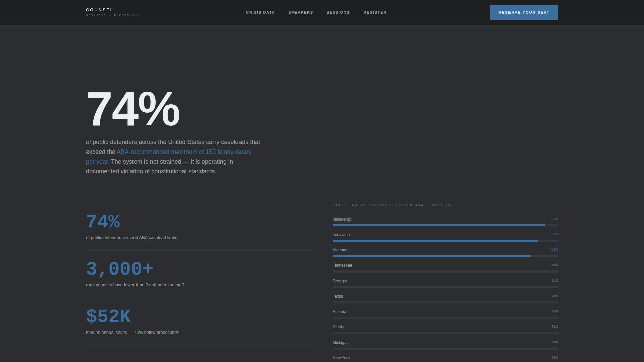The height and width of the screenshot is (362, 644).
Task: Select the Illinois state label
Action: coord(338,327)
